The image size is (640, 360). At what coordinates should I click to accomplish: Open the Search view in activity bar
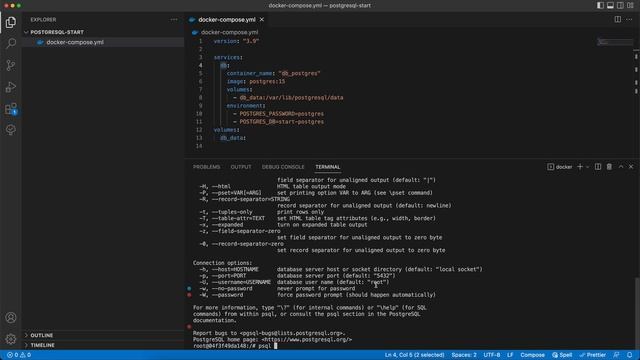pos(11,43)
